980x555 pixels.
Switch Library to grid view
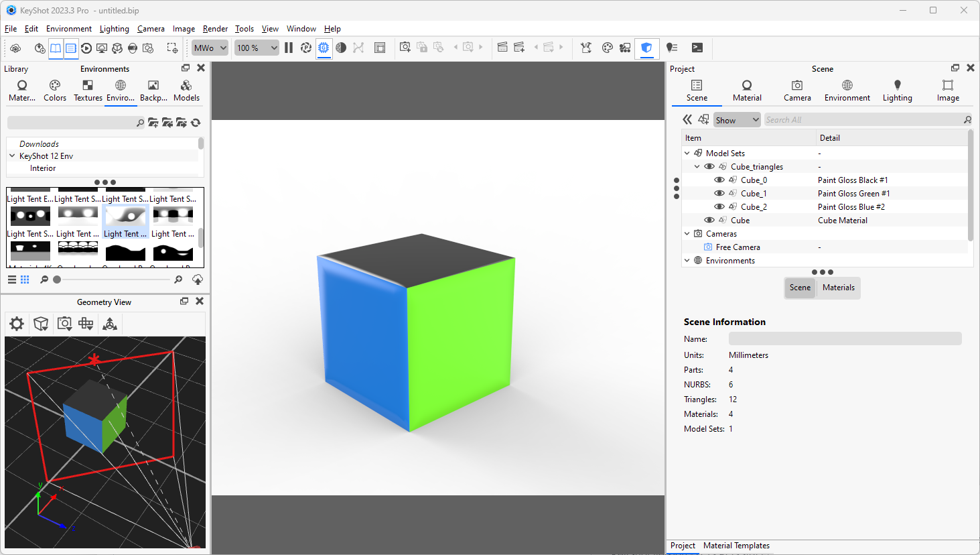pyautogui.click(x=25, y=280)
